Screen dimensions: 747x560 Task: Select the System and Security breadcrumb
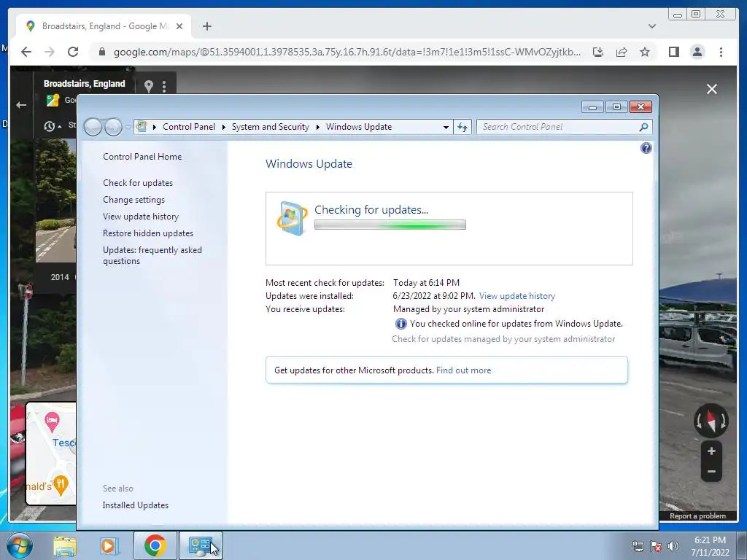click(x=270, y=127)
